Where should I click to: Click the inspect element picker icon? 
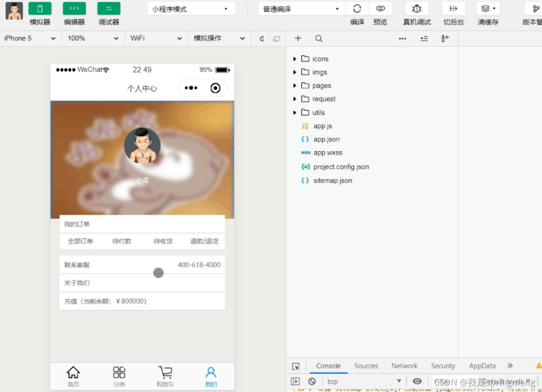[296, 366]
